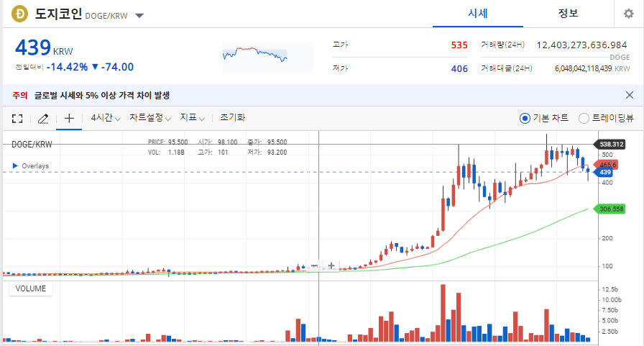The height and width of the screenshot is (346, 644).
Task: Click the green 306.558 moving average tag
Action: (610, 209)
